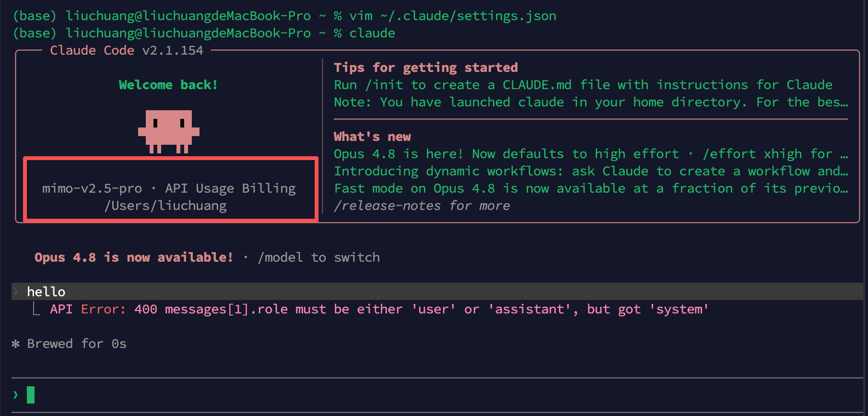Click the chevron before the hello message
The height and width of the screenshot is (416, 868).
(16, 291)
